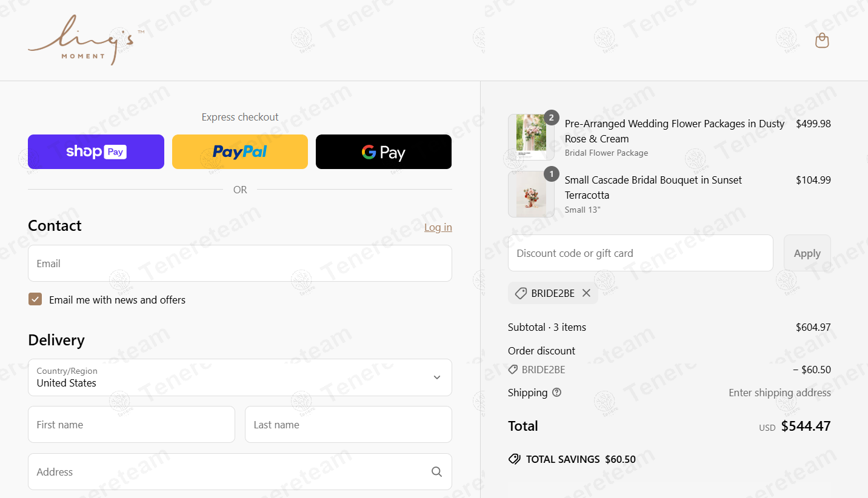The image size is (868, 498).
Task: Select the Google Pay button
Action: click(x=384, y=151)
